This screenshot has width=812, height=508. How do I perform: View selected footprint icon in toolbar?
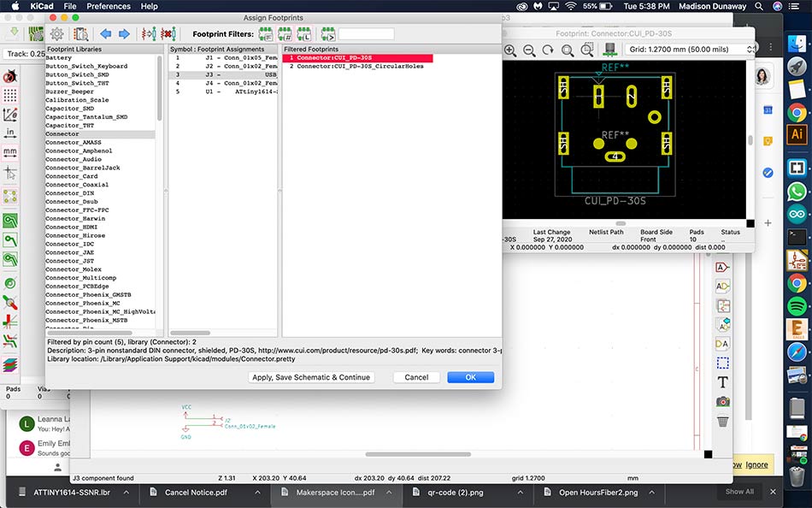pos(81,34)
